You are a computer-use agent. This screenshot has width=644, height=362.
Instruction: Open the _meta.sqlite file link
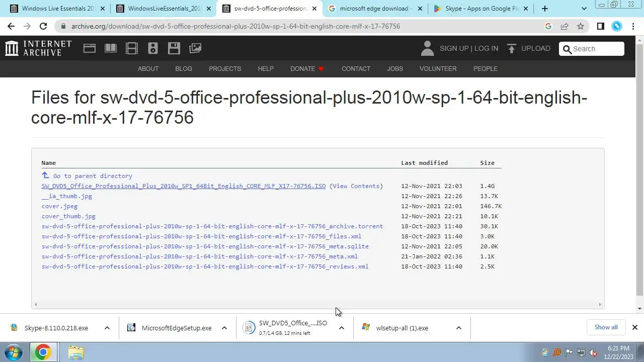tap(205, 246)
